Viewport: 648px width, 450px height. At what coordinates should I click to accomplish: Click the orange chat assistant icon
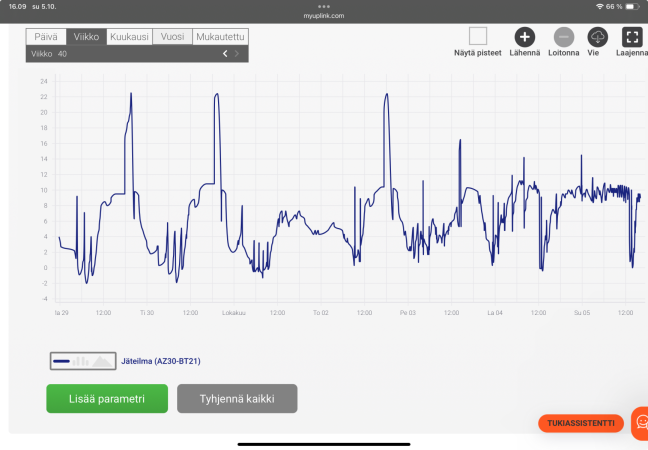641,423
